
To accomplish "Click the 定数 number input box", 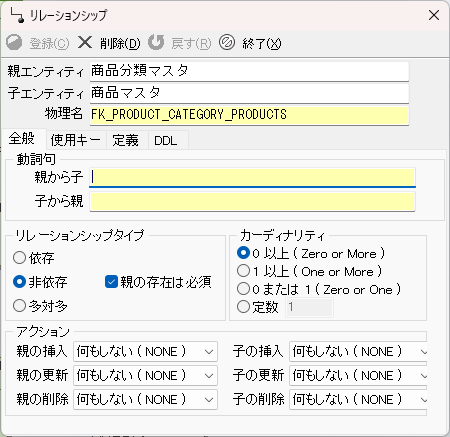I will click(x=309, y=307).
